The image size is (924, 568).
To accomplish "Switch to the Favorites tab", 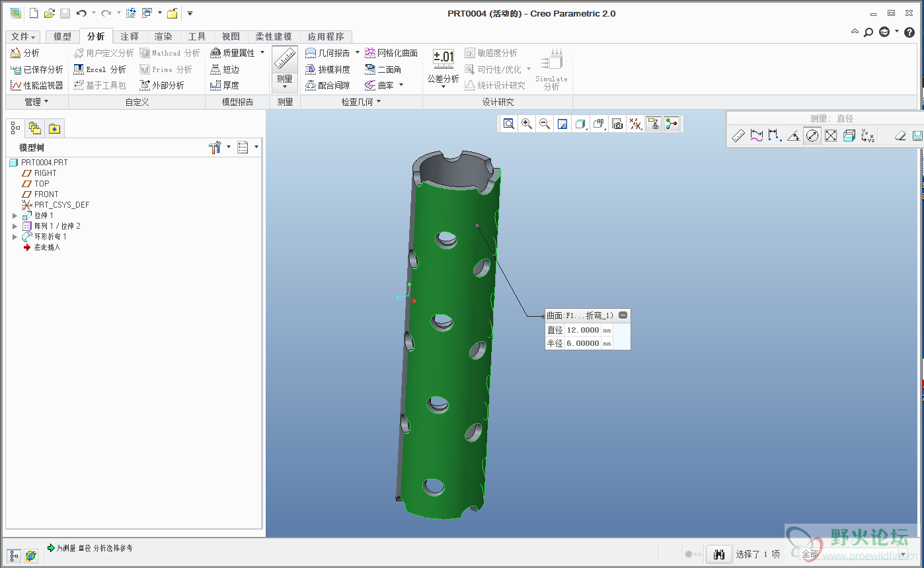I will (54, 128).
